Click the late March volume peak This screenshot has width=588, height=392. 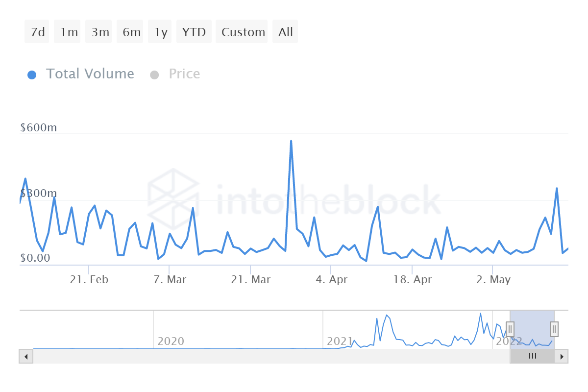[x=291, y=142]
